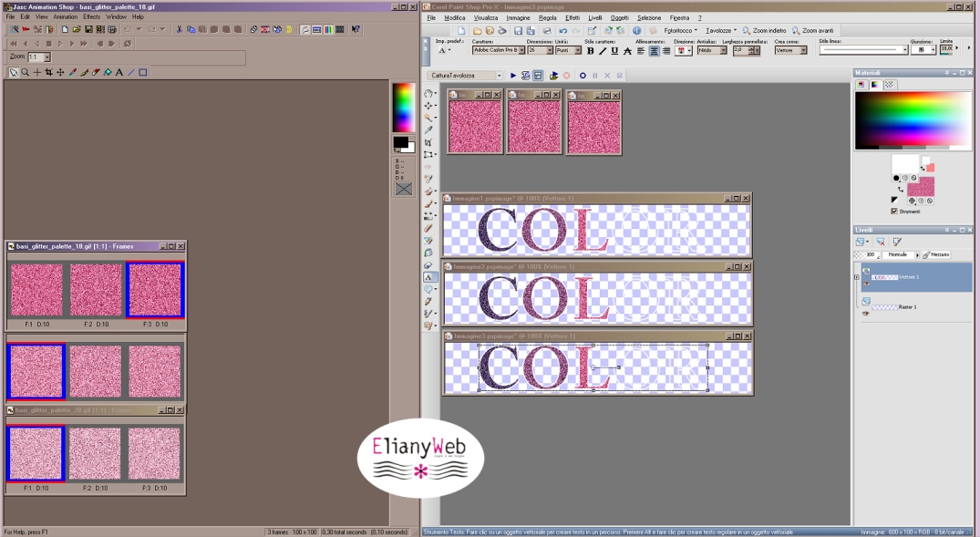The width and height of the screenshot is (980, 537).
Task: Hide the Vettore 1 layer using its eye
Action: 865,284
